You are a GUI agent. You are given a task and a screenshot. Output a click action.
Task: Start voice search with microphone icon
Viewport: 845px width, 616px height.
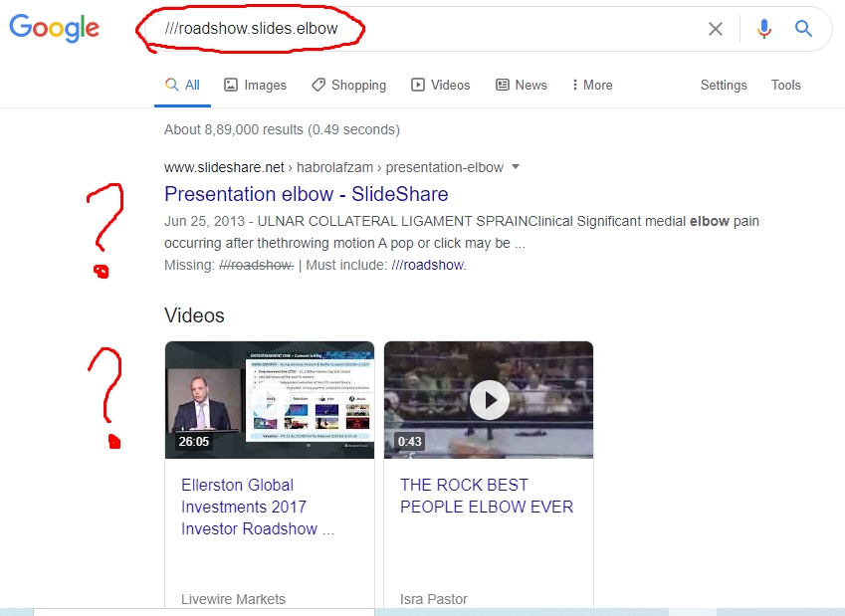[x=763, y=29]
